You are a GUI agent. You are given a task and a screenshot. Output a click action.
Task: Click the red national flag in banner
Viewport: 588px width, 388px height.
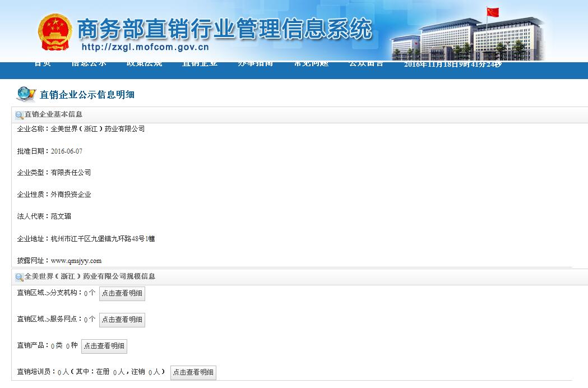pos(493,12)
